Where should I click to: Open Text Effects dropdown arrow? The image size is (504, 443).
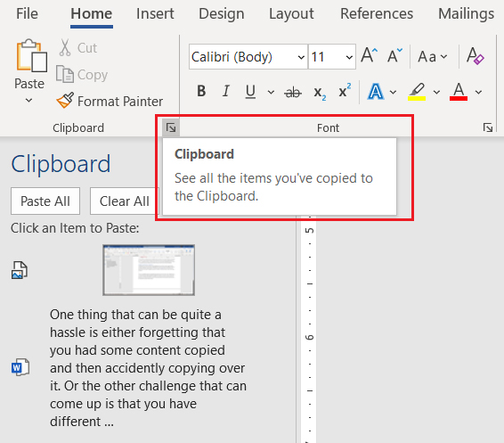click(x=393, y=93)
